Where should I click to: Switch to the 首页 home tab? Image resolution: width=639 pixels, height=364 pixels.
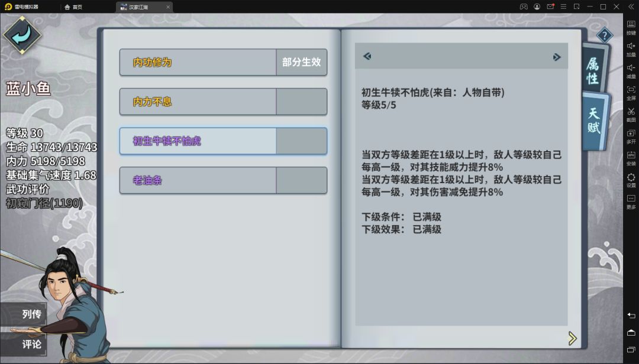pos(73,7)
